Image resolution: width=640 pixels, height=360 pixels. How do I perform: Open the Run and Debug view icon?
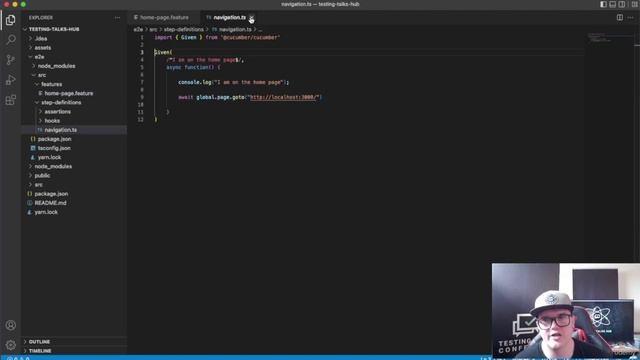tap(11, 80)
